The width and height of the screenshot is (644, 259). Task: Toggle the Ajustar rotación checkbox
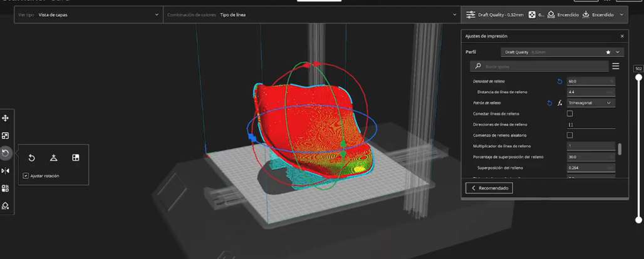coord(26,176)
